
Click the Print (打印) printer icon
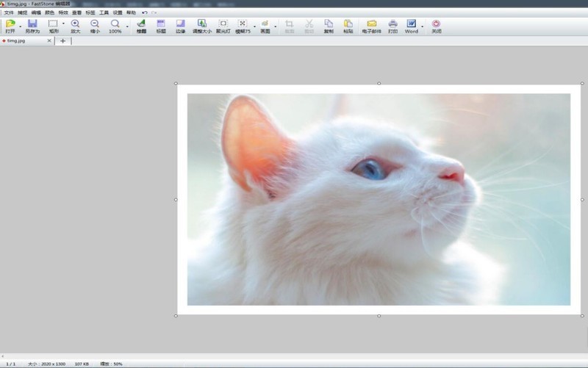click(392, 24)
